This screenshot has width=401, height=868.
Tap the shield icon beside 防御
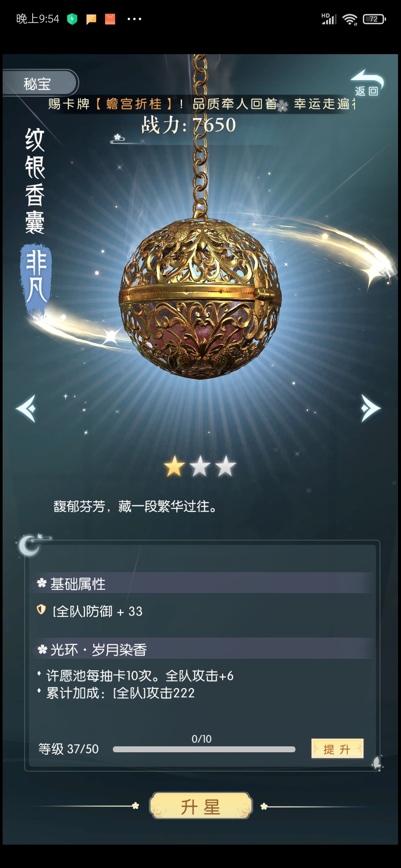[x=41, y=609]
